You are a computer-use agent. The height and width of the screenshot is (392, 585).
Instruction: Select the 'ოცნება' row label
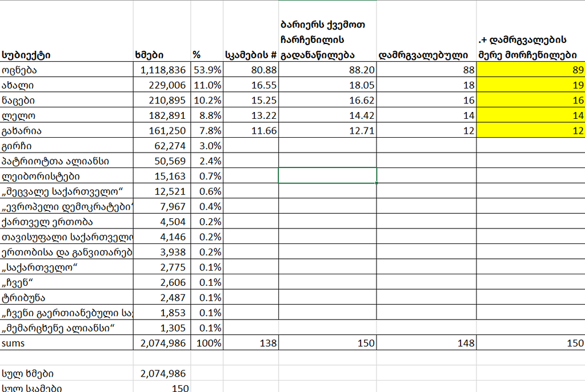[66, 70]
